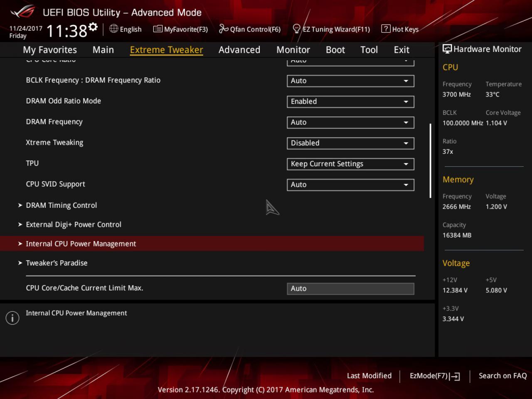Click +3.3V reading 3.344 V

pos(453,319)
